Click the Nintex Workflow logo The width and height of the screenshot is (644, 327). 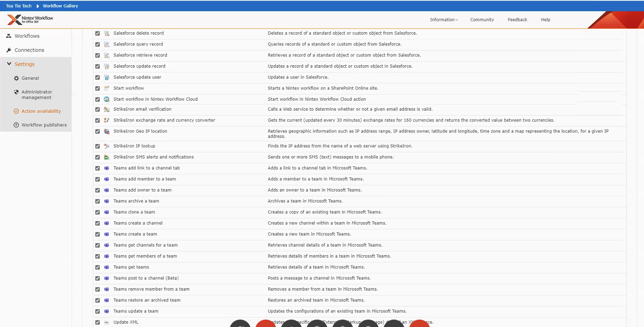tap(30, 19)
